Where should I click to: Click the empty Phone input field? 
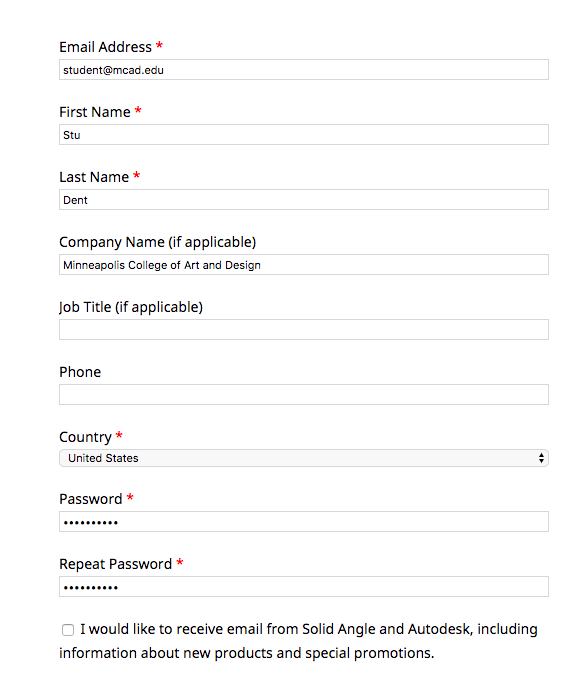304,395
